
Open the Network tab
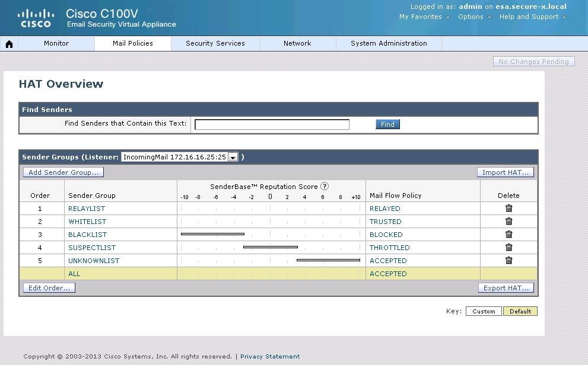tap(297, 43)
